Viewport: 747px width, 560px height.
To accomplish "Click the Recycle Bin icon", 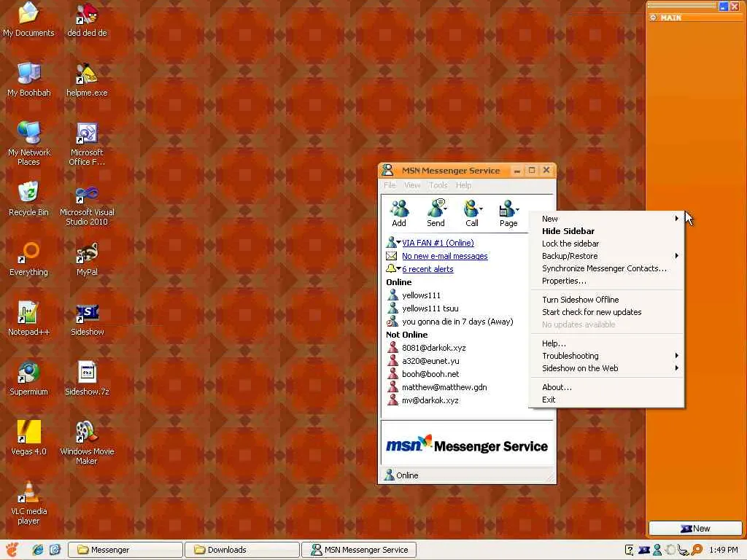I will pos(28,198).
